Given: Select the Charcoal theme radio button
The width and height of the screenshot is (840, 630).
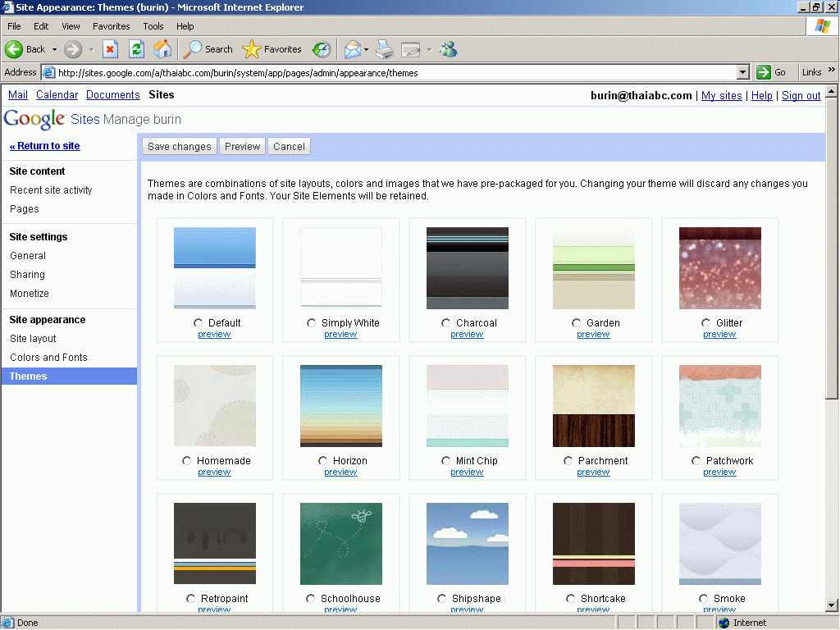Looking at the screenshot, I should (x=446, y=323).
